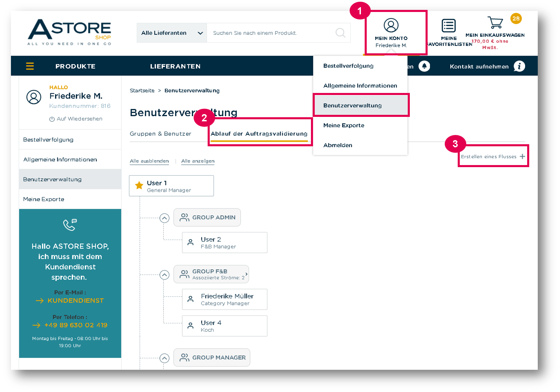Click the Auf Wiedersehen logout power icon
The height and width of the screenshot is (392, 560).
click(x=52, y=119)
